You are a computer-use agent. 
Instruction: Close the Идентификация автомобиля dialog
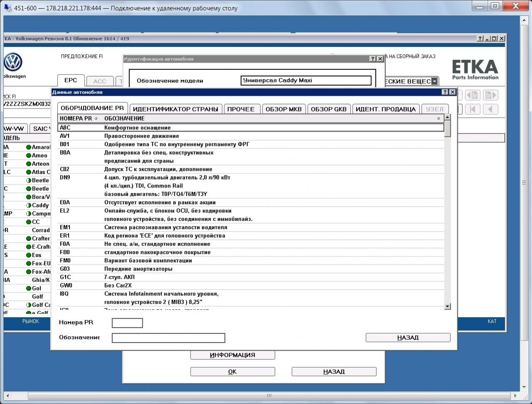tap(380, 59)
